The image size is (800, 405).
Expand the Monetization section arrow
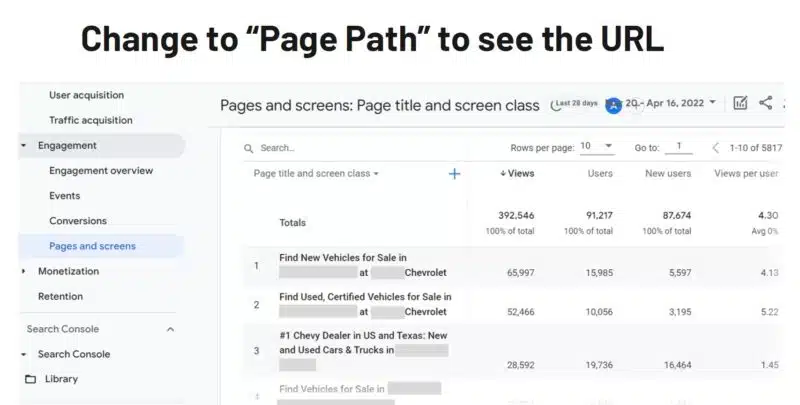[x=23, y=271]
